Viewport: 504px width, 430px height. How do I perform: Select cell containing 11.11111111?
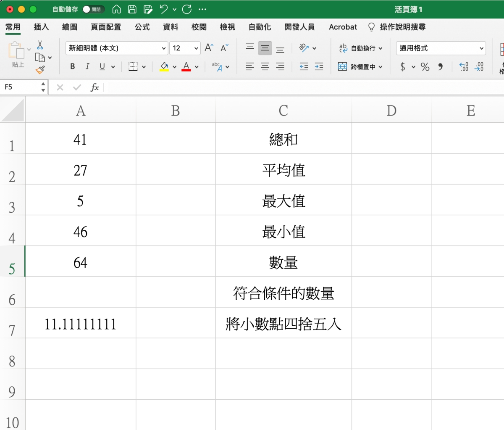pyautogui.click(x=81, y=323)
